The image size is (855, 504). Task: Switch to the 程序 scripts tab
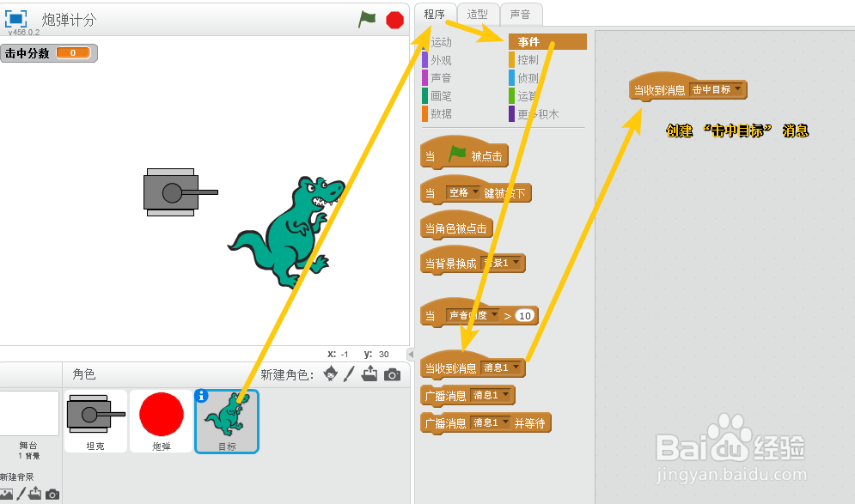tap(435, 14)
